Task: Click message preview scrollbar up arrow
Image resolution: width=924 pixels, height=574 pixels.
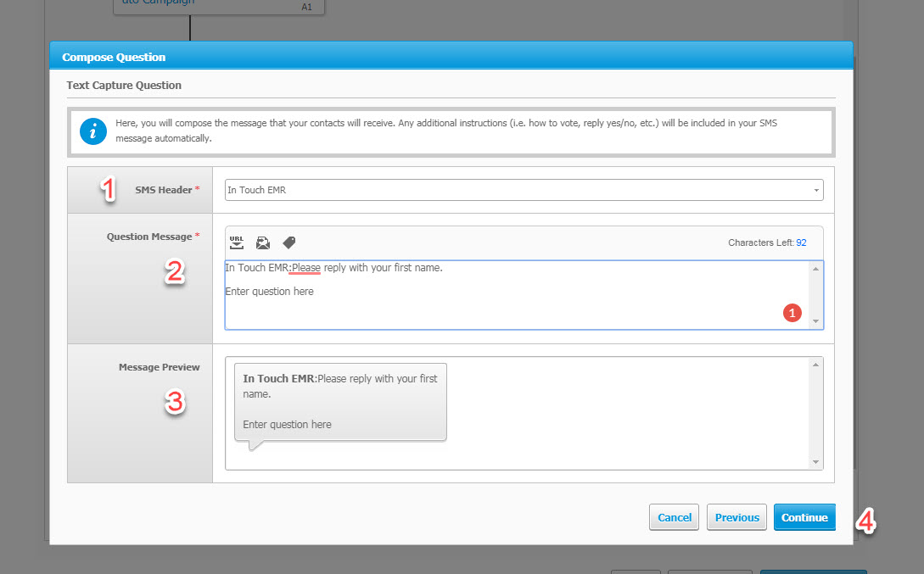Action: pyautogui.click(x=815, y=365)
